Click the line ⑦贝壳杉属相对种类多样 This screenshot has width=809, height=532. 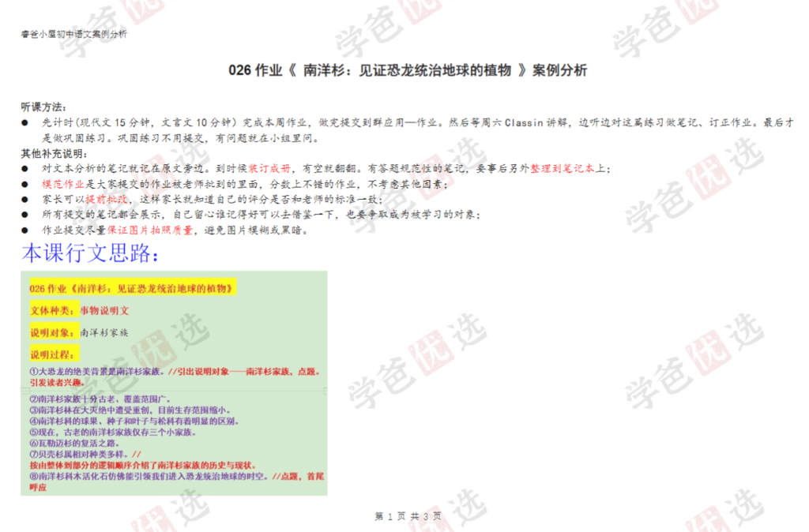pos(85,454)
